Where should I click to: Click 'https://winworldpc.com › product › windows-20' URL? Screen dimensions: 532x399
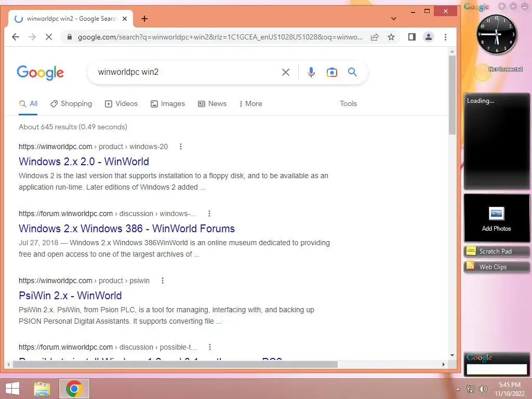(x=94, y=147)
